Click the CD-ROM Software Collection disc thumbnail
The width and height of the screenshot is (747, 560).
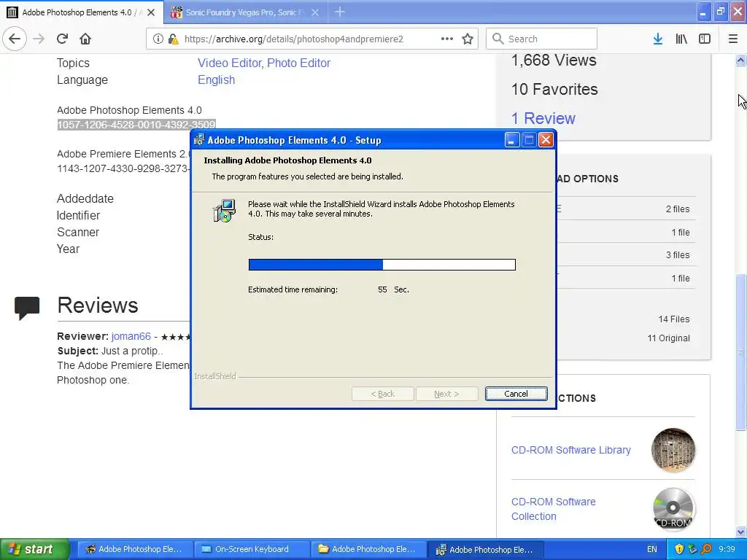click(x=673, y=509)
